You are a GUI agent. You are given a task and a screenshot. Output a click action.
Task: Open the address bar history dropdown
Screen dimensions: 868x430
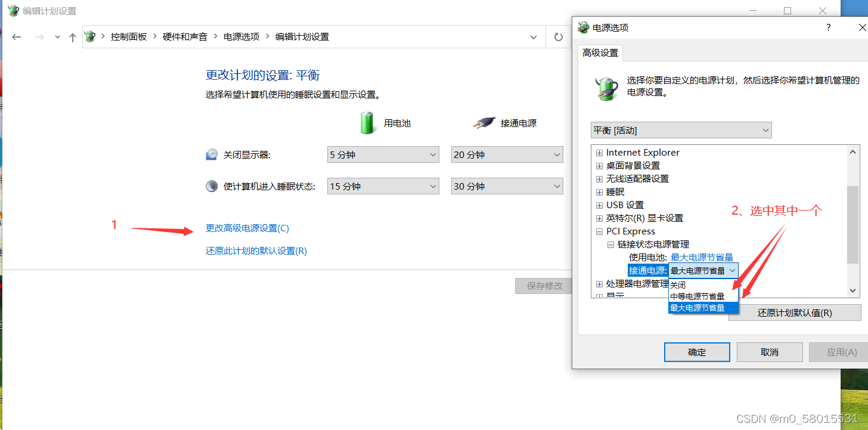click(x=534, y=37)
